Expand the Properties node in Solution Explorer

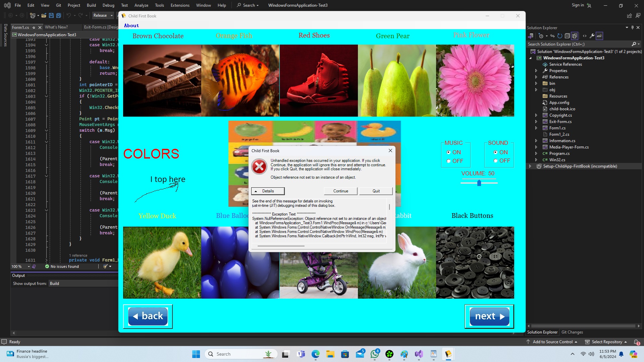[x=536, y=71]
